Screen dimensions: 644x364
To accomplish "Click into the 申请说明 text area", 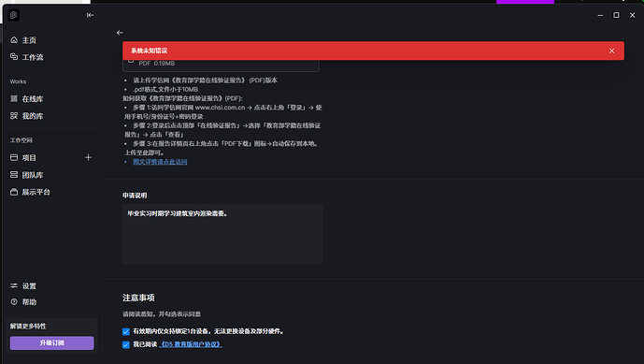I will click(222, 234).
